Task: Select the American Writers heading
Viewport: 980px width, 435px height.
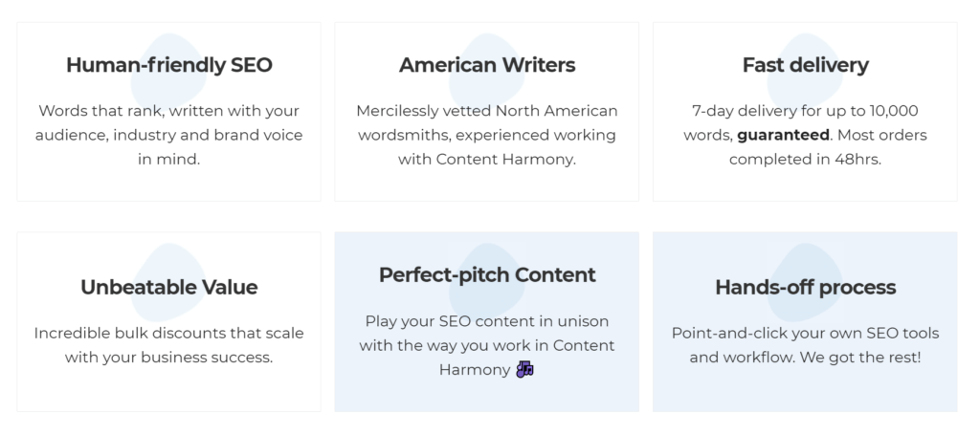Action: (487, 65)
